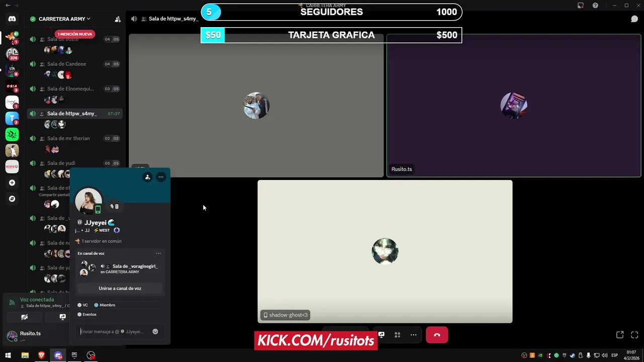Screen dimensions: 644x362
Task: Open Discord help question mark icon
Action: pos(595,6)
